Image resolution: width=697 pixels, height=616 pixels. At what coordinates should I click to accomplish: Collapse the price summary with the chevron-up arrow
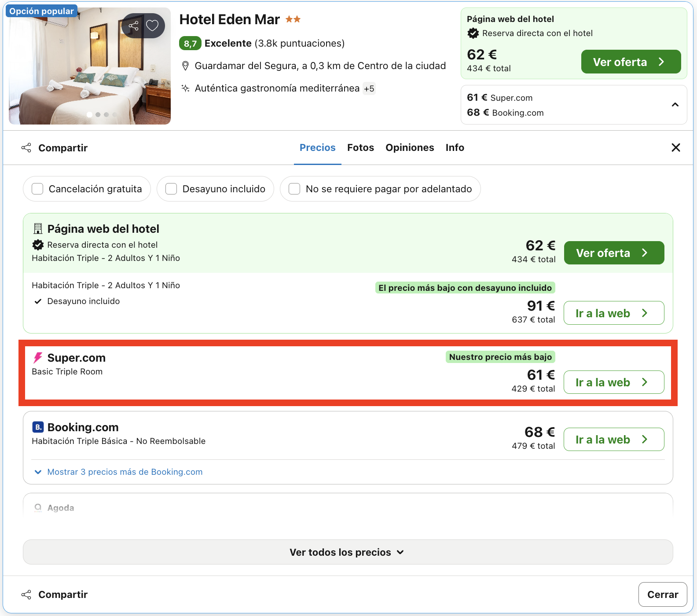pyautogui.click(x=675, y=105)
